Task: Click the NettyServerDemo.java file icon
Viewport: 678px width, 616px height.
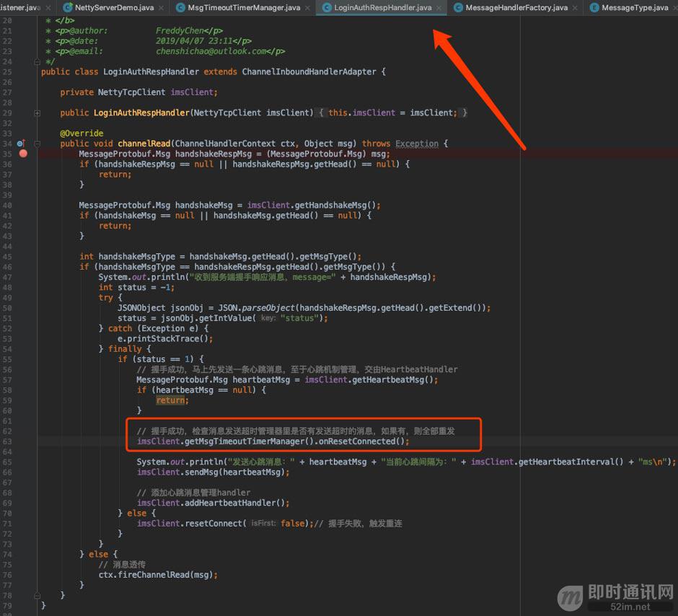Action: coord(68,7)
